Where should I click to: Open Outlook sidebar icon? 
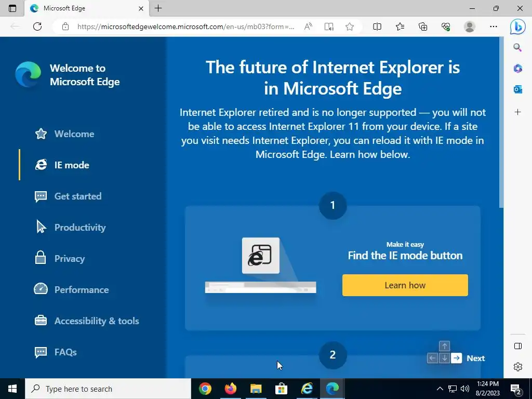[x=517, y=89]
